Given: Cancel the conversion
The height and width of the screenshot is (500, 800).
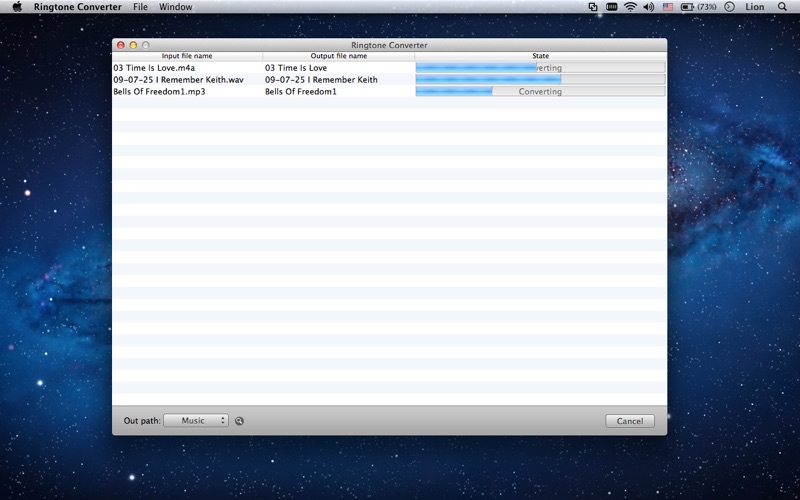Looking at the screenshot, I should (630, 421).
